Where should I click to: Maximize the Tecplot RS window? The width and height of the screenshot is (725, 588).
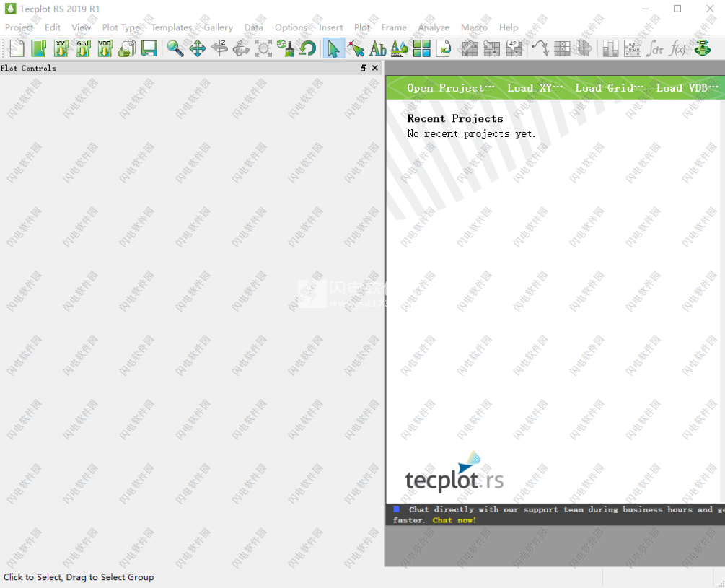[677, 9]
